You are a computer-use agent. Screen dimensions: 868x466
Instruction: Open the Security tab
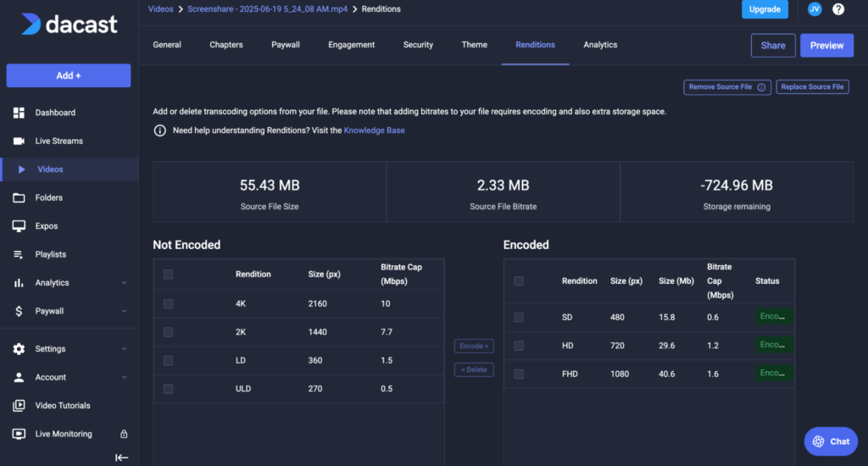coord(418,45)
